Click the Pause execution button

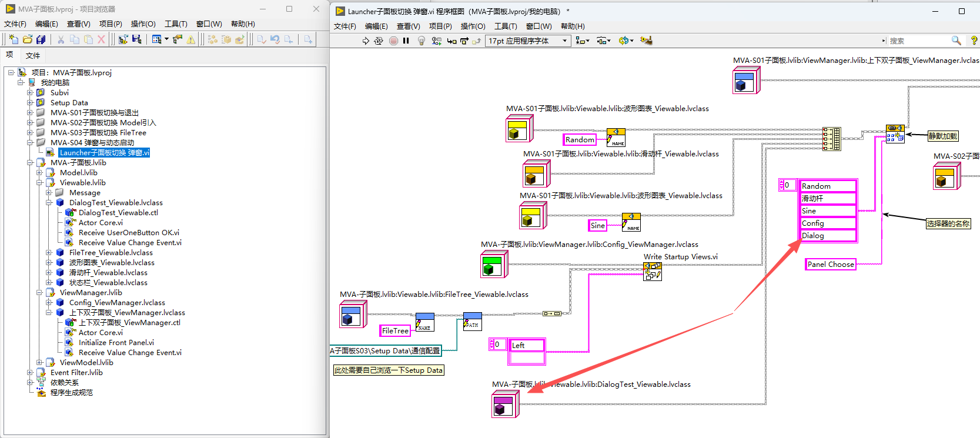point(406,41)
